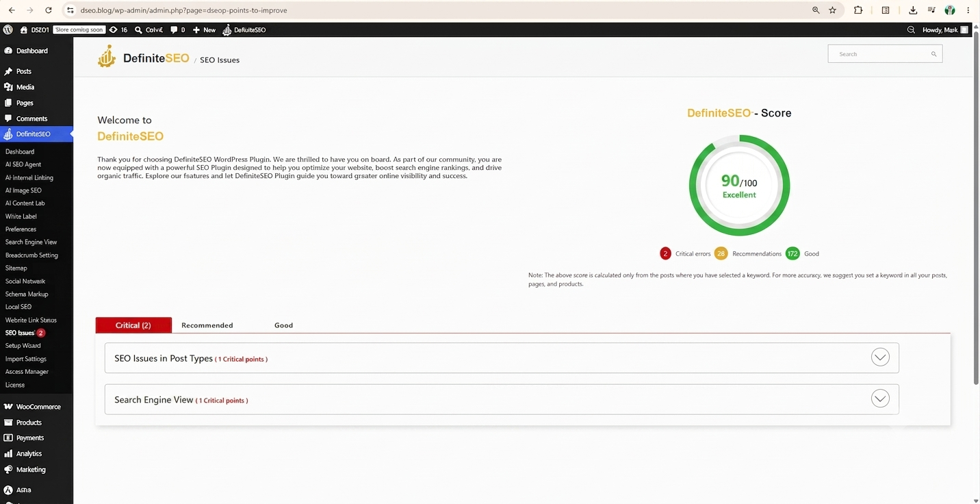This screenshot has width=980, height=504.
Task: Switch to the Good tab
Action: 283,325
